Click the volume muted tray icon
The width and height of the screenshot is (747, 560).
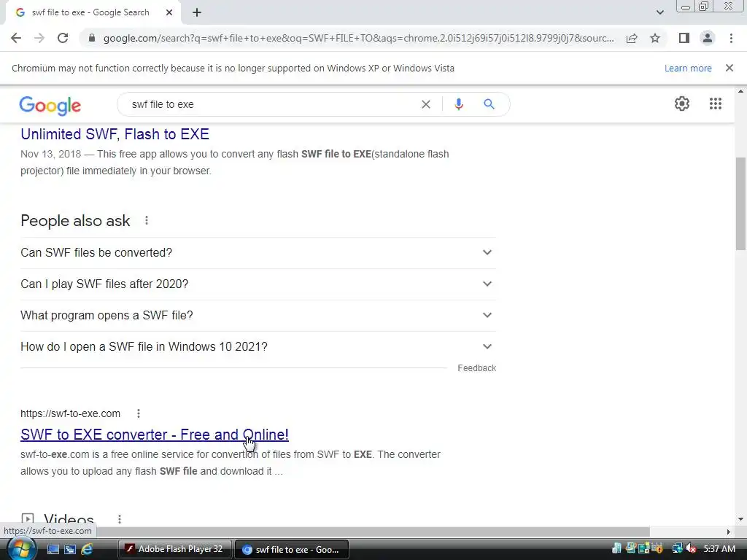[x=690, y=549]
